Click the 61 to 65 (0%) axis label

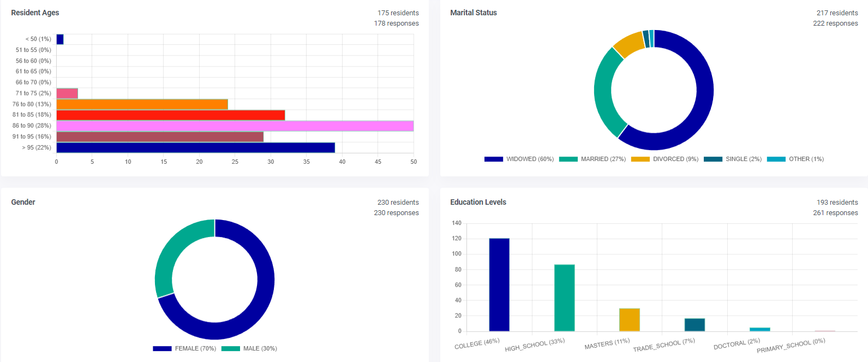(x=33, y=72)
